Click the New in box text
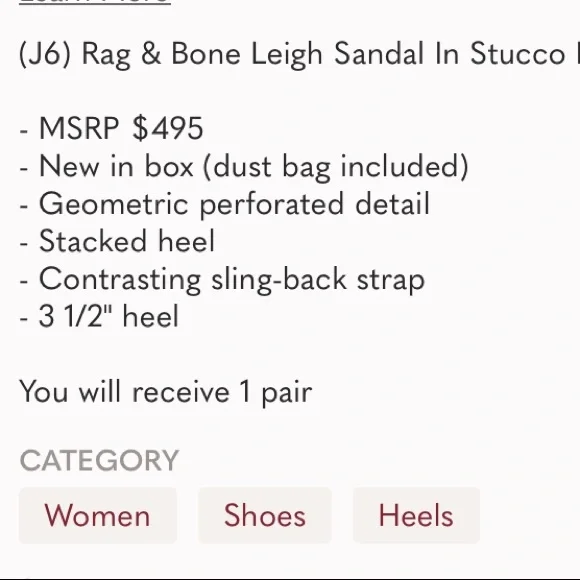The width and height of the screenshot is (580, 580). coord(116,166)
